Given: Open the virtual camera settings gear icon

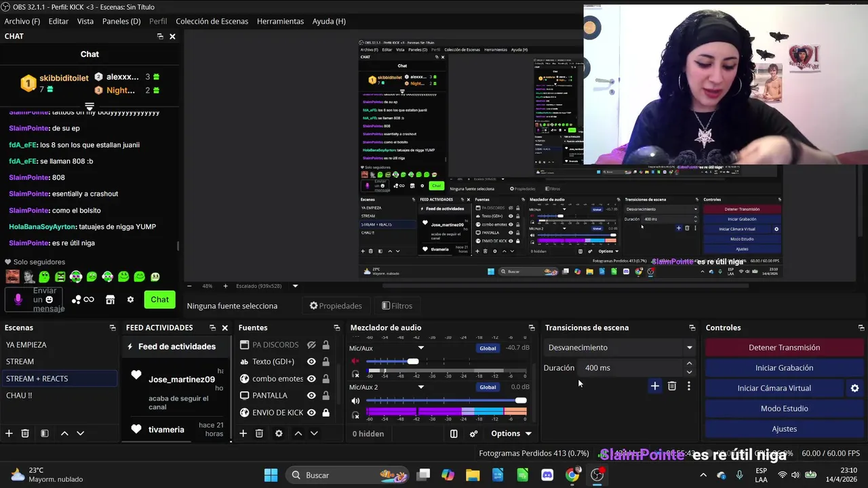Looking at the screenshot, I should (x=854, y=388).
